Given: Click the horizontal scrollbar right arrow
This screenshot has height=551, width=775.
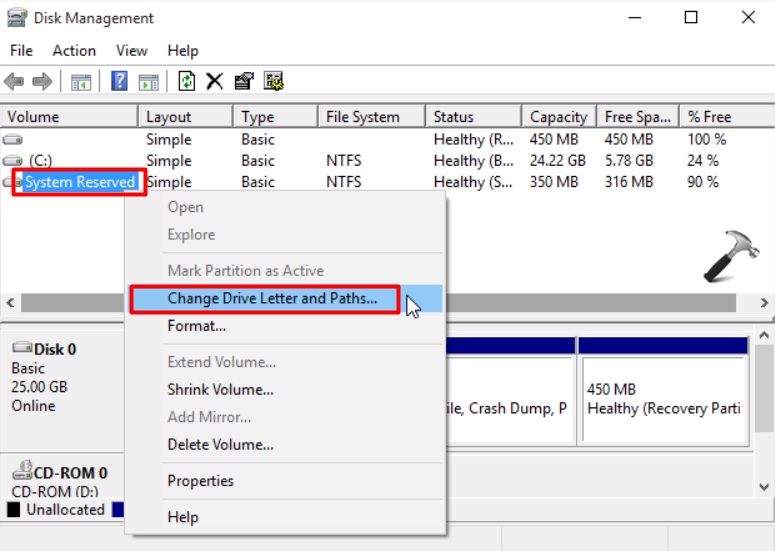Looking at the screenshot, I should point(765,302).
